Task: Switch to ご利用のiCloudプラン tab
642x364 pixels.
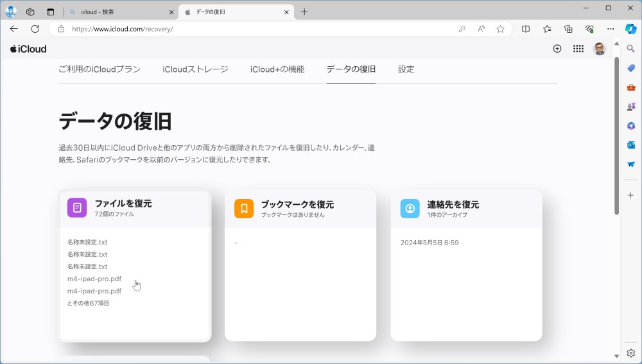Action: click(100, 69)
